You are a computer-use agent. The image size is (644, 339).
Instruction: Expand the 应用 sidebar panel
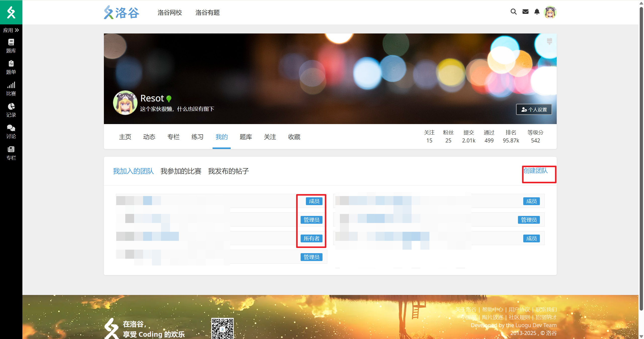coord(11,30)
